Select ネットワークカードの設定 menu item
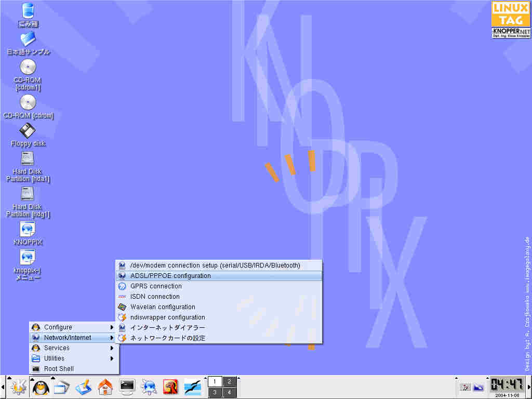 coord(219,338)
